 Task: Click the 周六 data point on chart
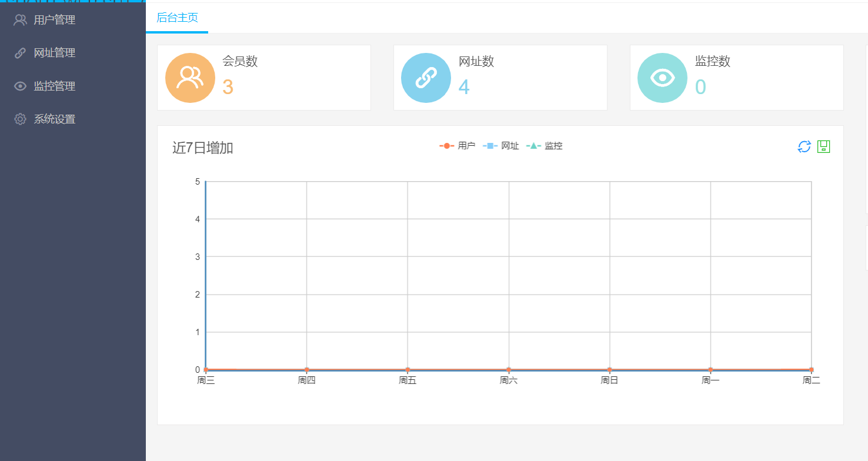(x=509, y=370)
